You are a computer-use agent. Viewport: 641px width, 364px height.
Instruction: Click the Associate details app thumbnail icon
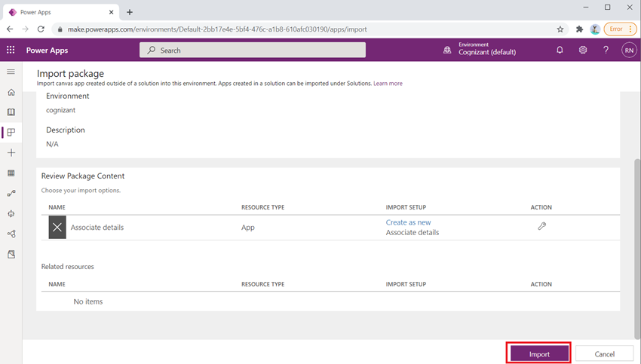[x=57, y=227]
